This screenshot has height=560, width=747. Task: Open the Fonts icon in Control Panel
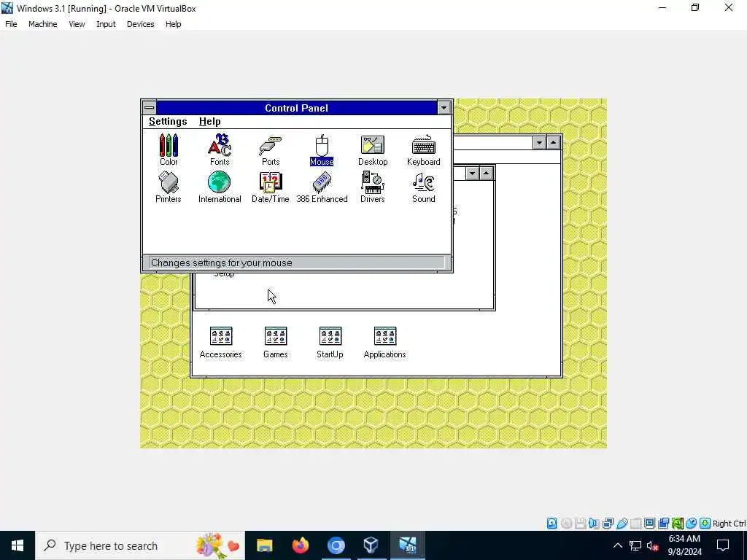click(x=220, y=149)
